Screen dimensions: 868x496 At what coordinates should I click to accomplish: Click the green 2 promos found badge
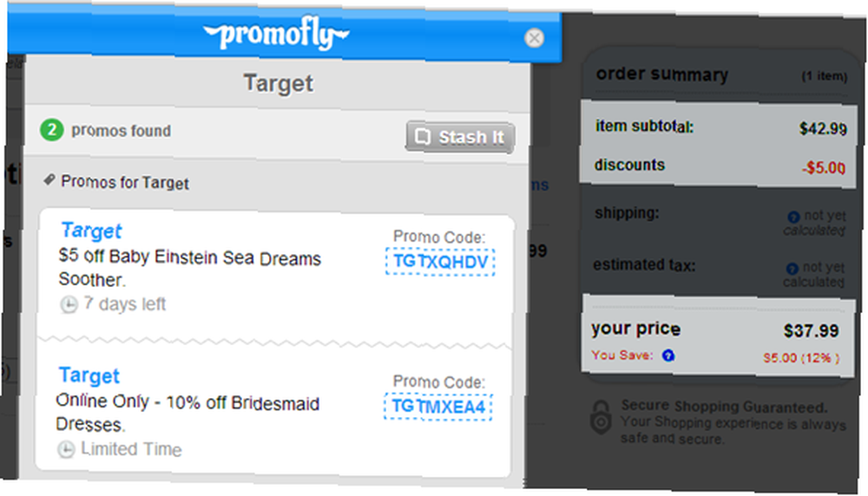51,130
